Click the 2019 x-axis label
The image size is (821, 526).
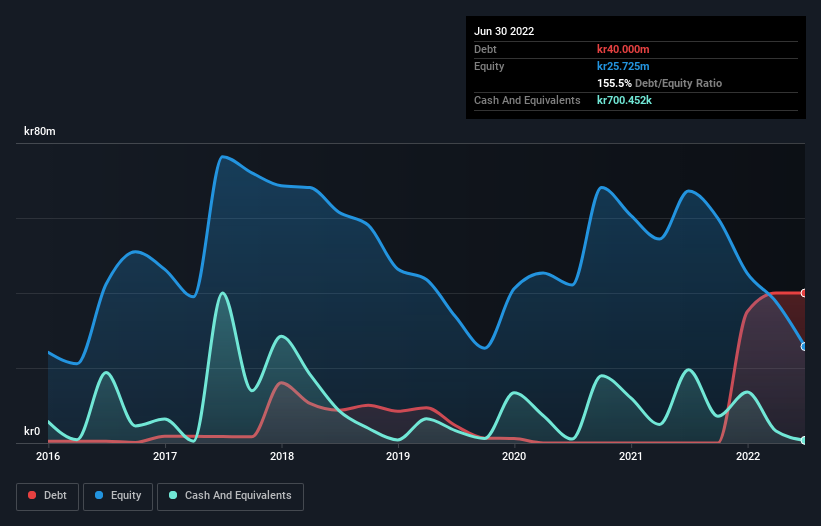click(398, 456)
